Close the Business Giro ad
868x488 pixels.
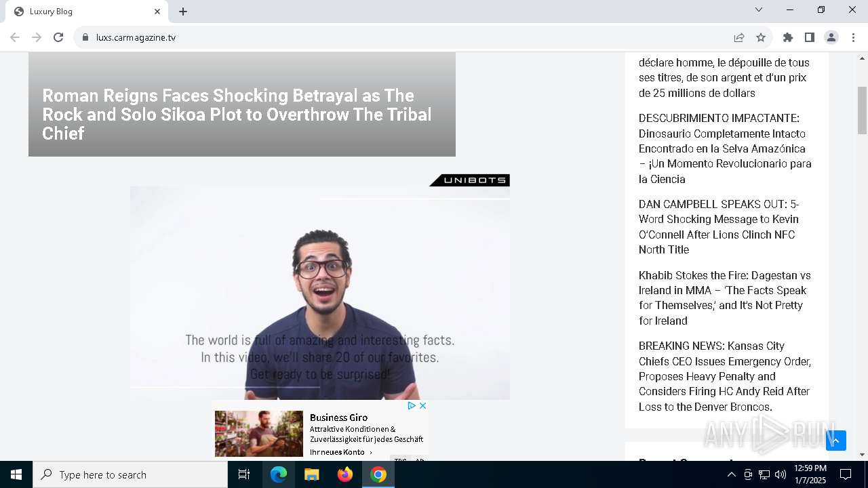pyautogui.click(x=422, y=405)
